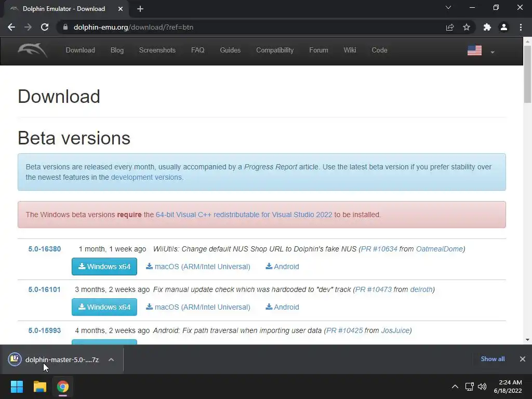This screenshot has height=399, width=532.
Task: Open the Blog nav item
Action: point(117,50)
